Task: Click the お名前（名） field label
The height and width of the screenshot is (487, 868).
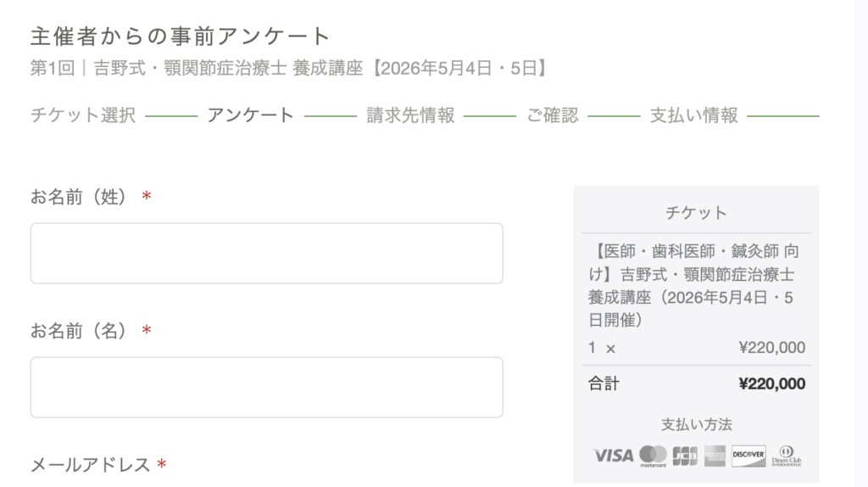Action: [x=83, y=330]
